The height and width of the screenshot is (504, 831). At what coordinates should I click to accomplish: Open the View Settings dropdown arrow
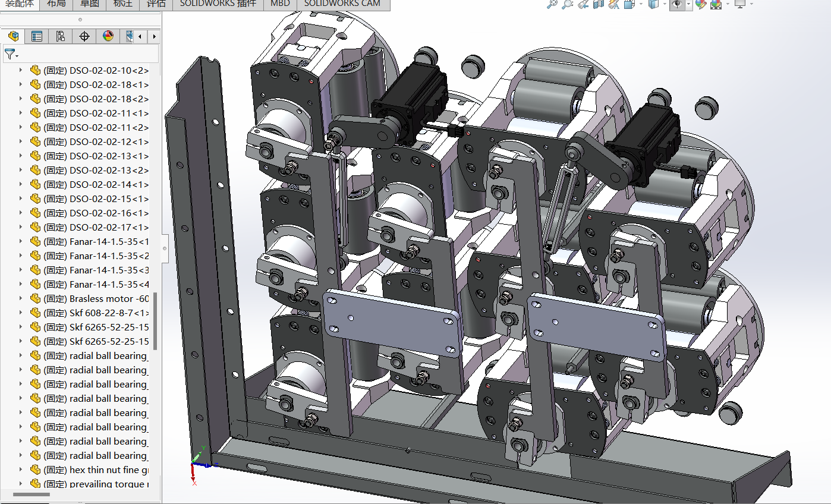(x=751, y=4)
